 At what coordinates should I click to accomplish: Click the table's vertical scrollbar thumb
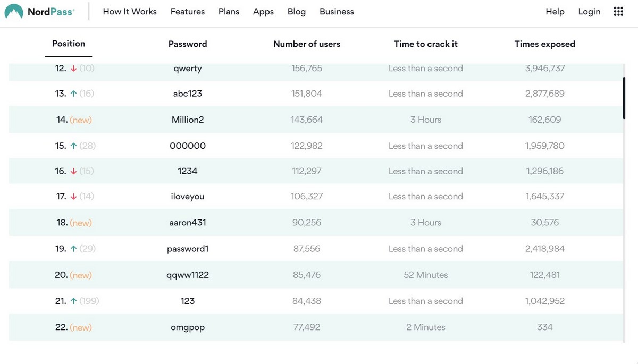tap(624, 98)
